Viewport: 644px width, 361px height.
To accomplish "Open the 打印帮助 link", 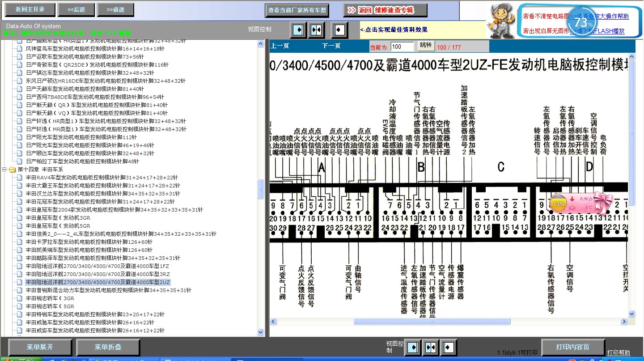I will pos(619,353).
